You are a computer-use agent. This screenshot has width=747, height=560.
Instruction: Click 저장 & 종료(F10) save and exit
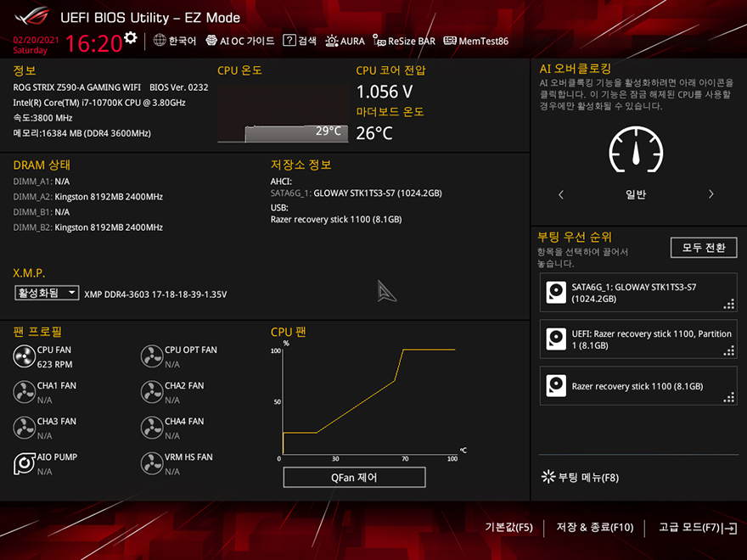tap(595, 527)
